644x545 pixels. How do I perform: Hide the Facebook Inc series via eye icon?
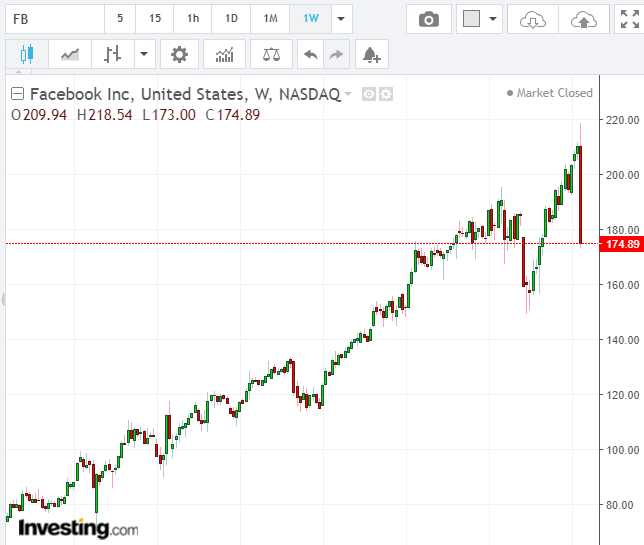coord(368,94)
